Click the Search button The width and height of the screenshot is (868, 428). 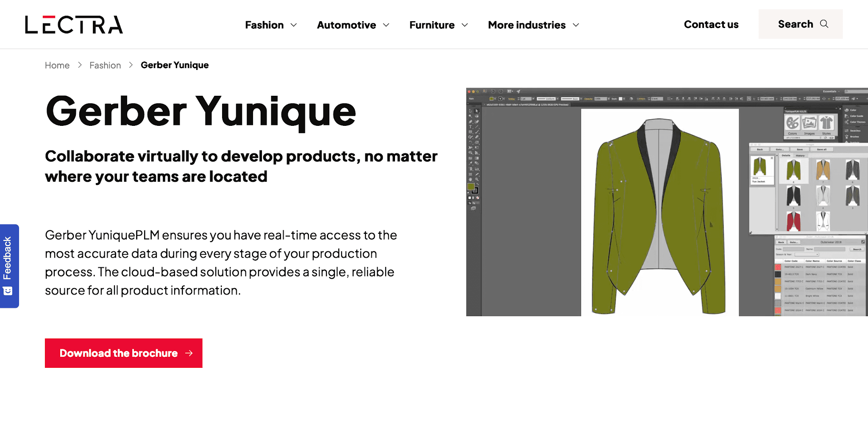[x=801, y=24]
